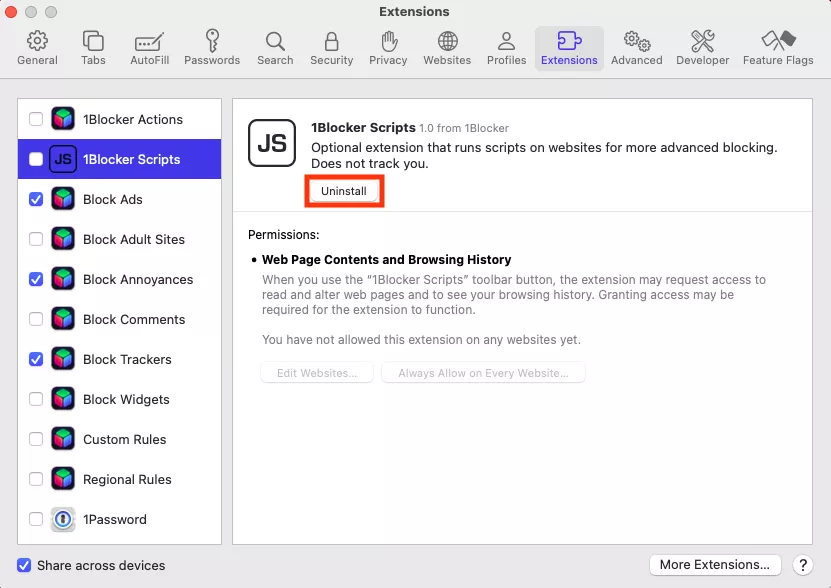Open the Tabs settings pane

pos(93,48)
